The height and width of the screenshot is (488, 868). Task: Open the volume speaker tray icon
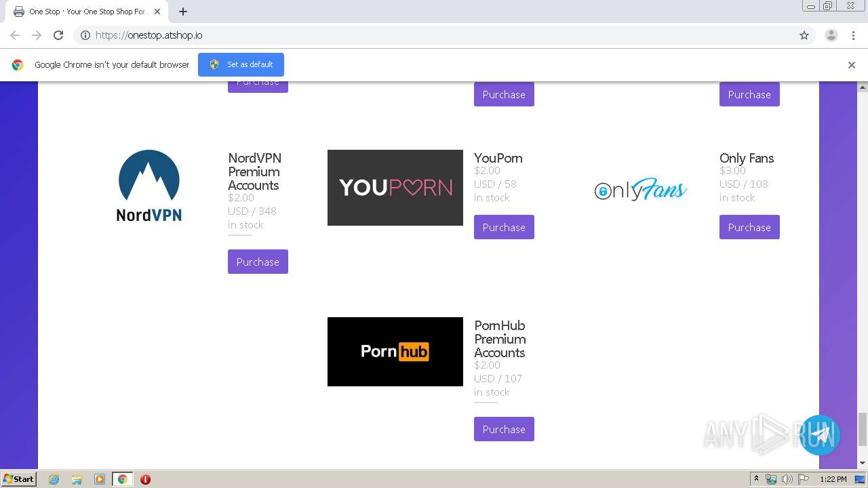pyautogui.click(x=787, y=479)
